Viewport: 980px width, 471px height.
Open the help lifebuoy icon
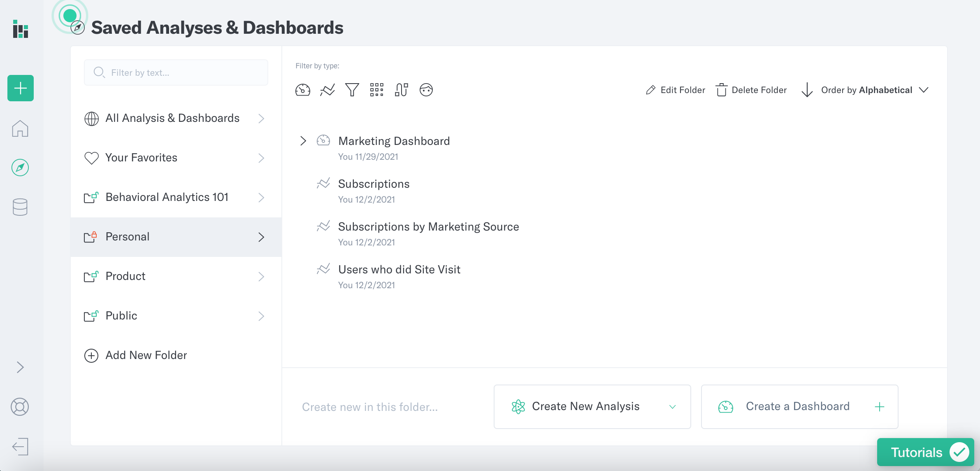tap(20, 407)
